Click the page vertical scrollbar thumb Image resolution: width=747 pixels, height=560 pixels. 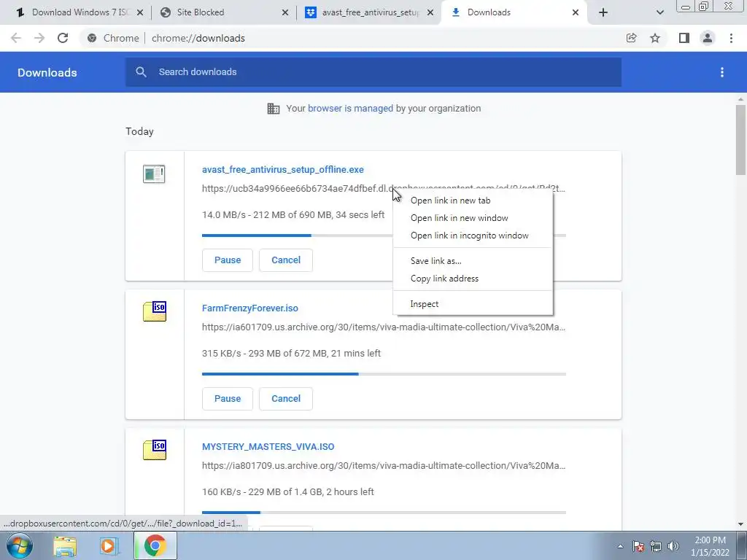(740, 139)
